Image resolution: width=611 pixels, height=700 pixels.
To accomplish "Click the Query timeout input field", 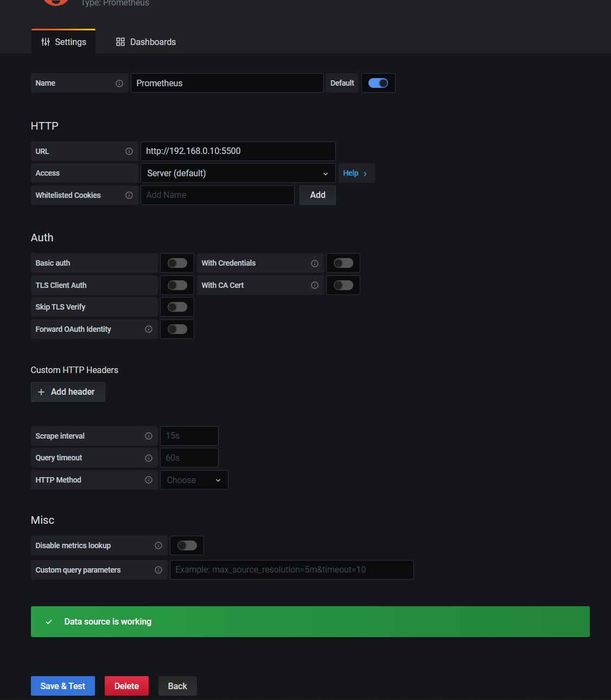I will pyautogui.click(x=189, y=458).
